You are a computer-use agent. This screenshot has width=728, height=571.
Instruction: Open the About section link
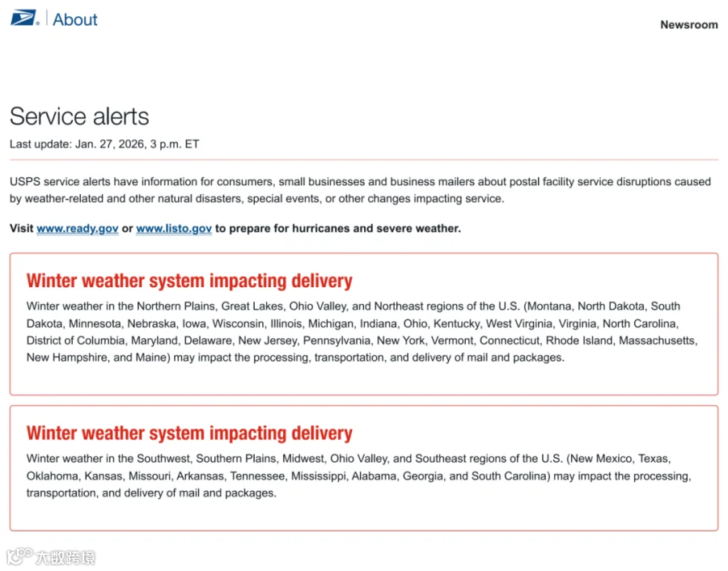(74, 19)
